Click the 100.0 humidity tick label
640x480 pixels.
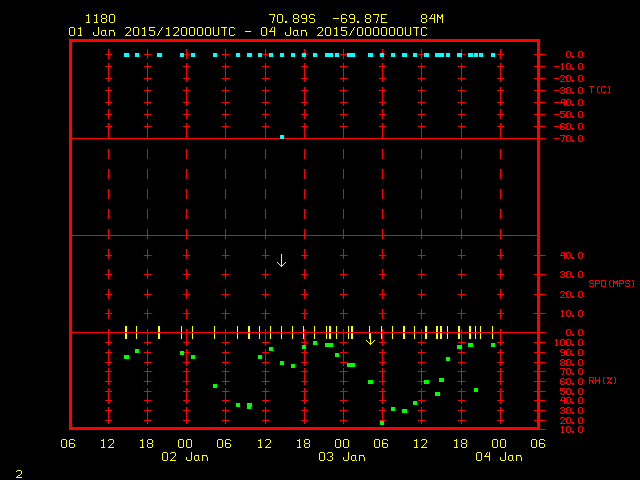click(569, 343)
